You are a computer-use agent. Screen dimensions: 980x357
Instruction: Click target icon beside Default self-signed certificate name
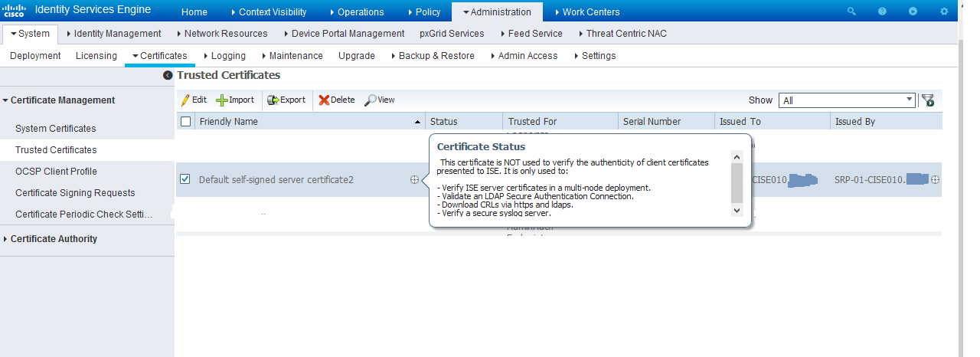(x=414, y=179)
